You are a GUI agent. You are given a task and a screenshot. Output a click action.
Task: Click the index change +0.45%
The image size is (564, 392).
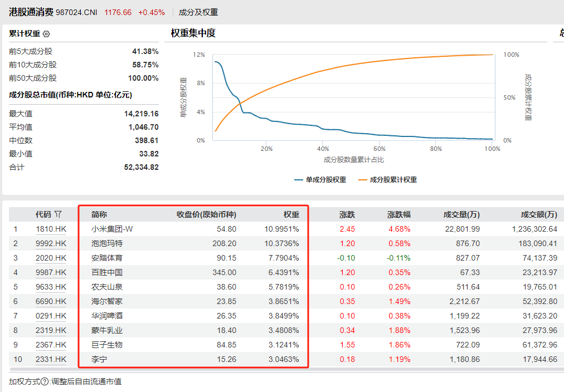pos(152,12)
